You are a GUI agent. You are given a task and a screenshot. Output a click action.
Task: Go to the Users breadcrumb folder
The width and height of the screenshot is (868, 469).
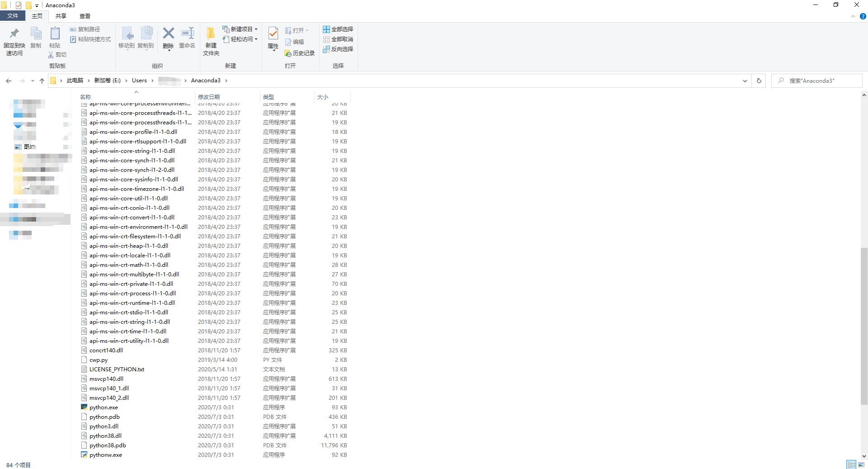click(x=139, y=81)
